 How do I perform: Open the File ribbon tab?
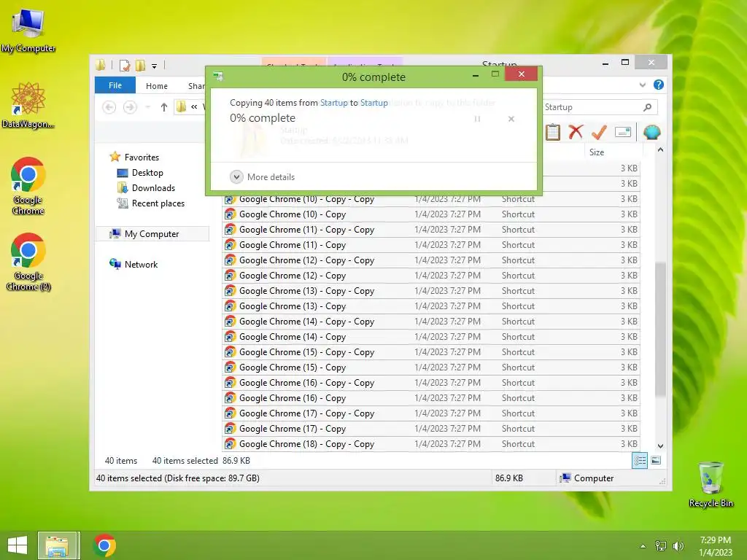click(115, 85)
